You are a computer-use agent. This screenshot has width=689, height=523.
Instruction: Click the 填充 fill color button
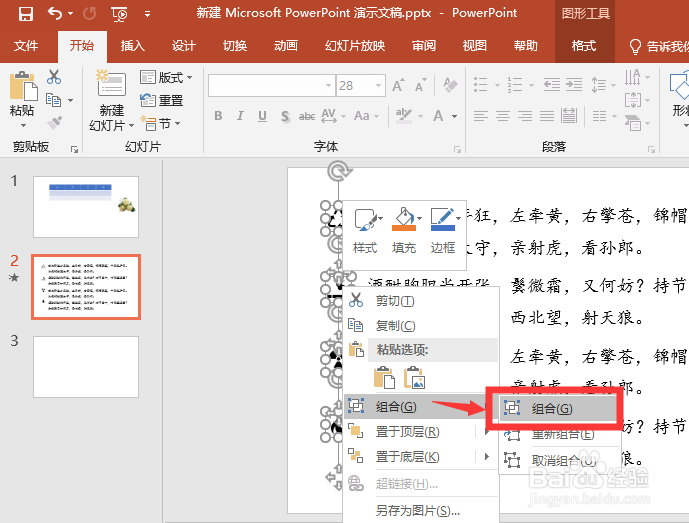403,231
